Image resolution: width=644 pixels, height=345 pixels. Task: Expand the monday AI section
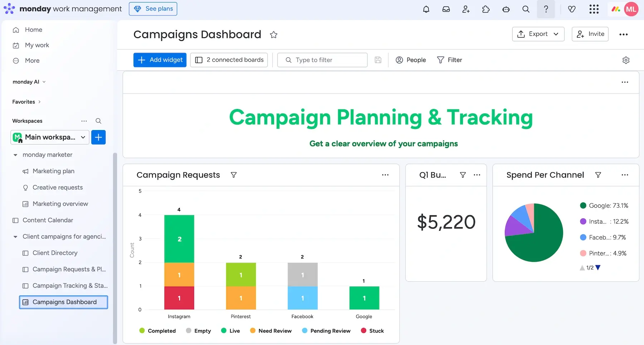pyautogui.click(x=29, y=82)
